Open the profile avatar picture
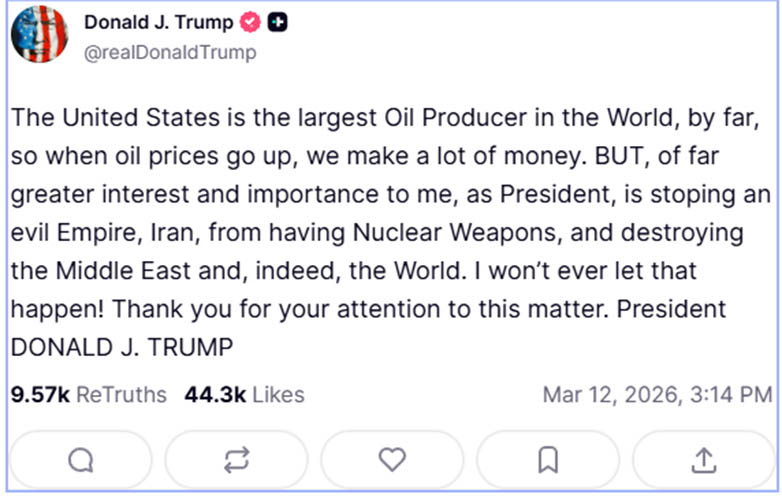This screenshot has width=782, height=498. [x=39, y=35]
